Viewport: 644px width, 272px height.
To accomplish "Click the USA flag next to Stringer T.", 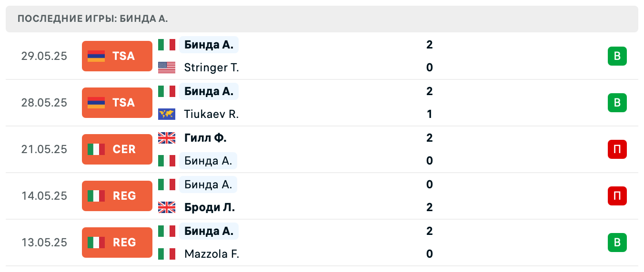I will 167,68.
